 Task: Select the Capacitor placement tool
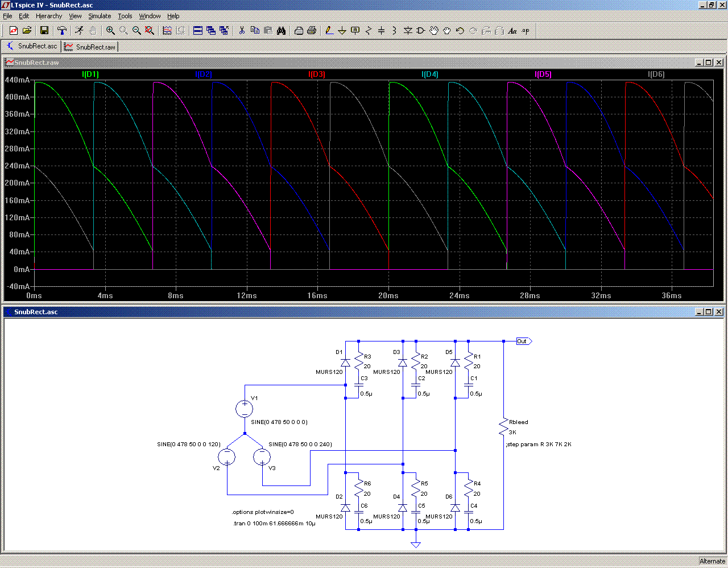[381, 31]
